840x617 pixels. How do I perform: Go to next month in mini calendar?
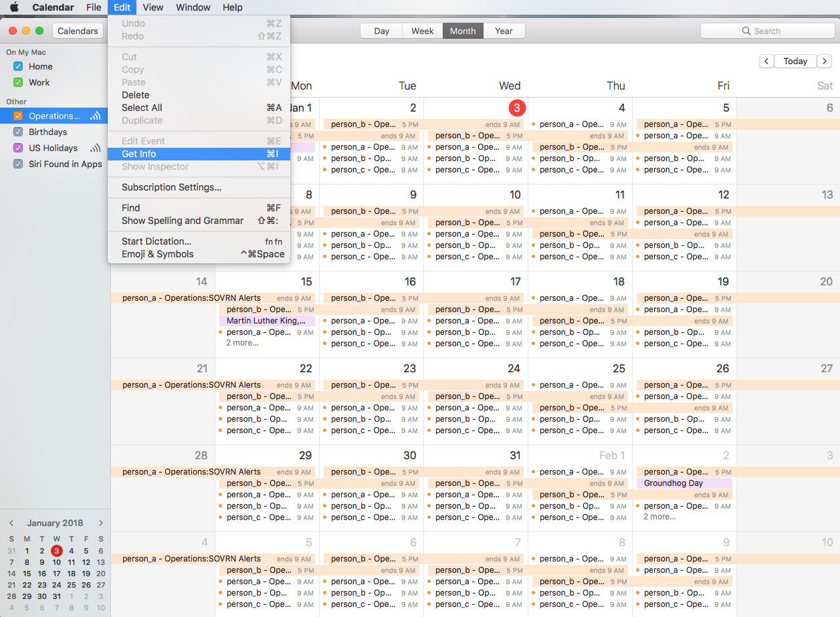coord(101,523)
